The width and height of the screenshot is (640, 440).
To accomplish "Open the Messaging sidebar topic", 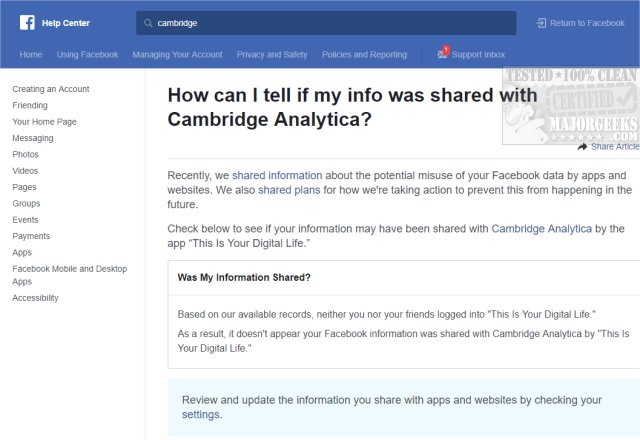I will pos(33,138).
